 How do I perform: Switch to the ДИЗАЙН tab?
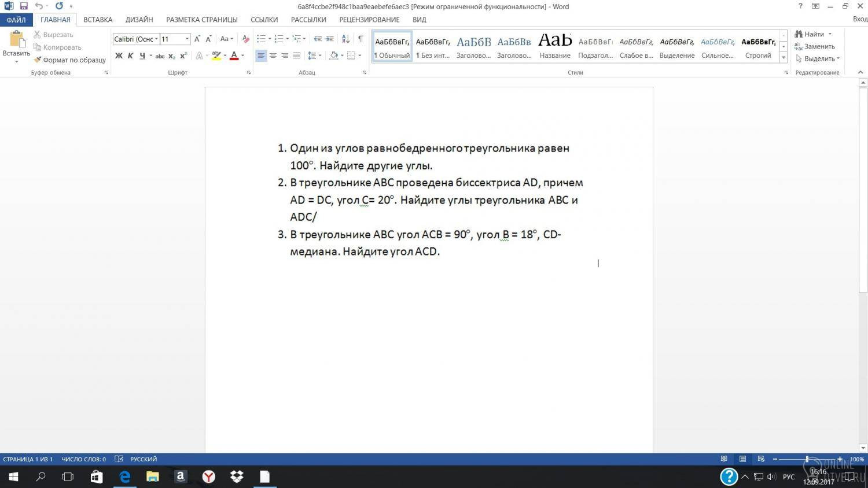pos(139,20)
